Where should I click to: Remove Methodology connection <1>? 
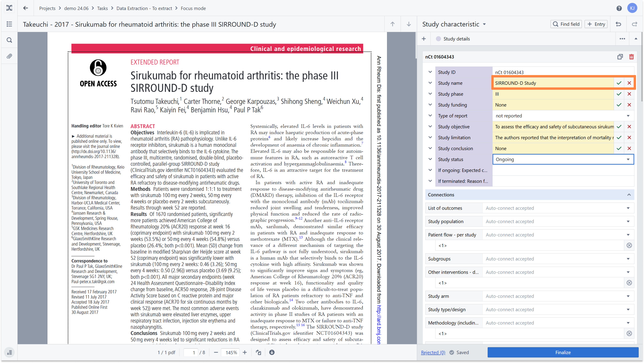(629, 333)
